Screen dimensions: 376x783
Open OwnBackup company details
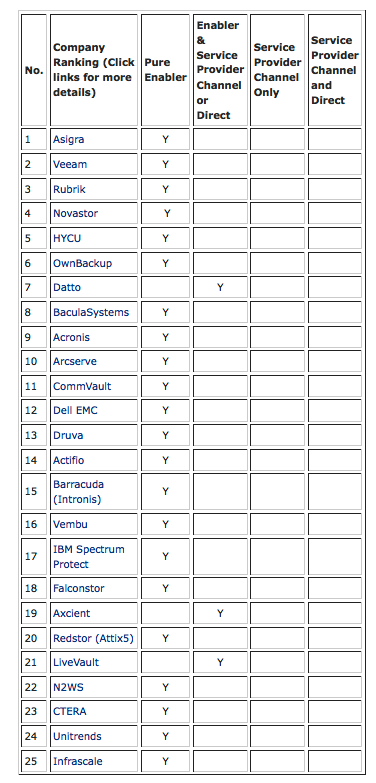click(82, 263)
